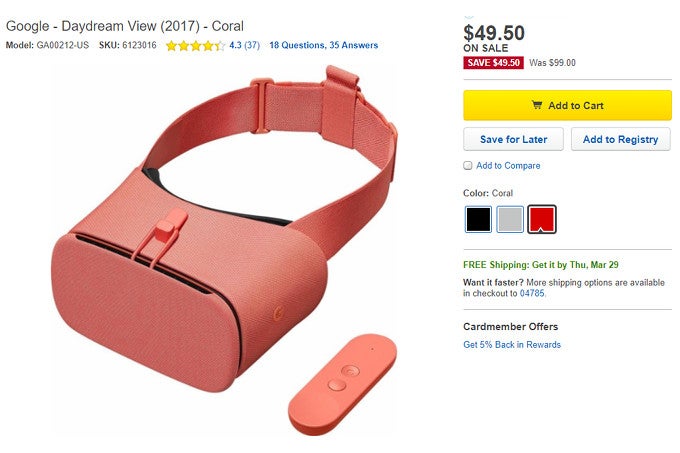
Task: Open Get 5% Back in Rewards link
Action: coord(512,345)
